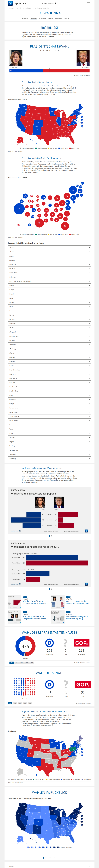
Task: Click the share icon on the Wahlverhalten chart
Action: click(86, 531)
